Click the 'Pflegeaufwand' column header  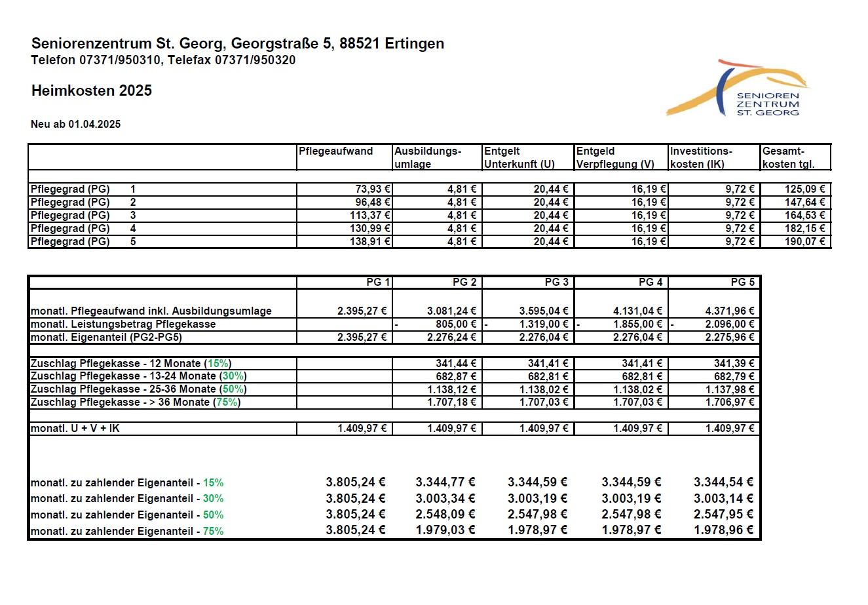click(335, 151)
